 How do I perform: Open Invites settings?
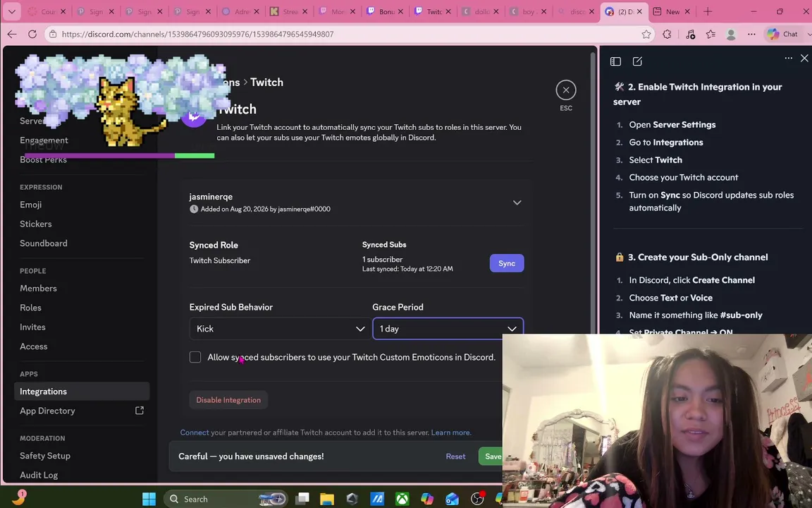[32, 327]
